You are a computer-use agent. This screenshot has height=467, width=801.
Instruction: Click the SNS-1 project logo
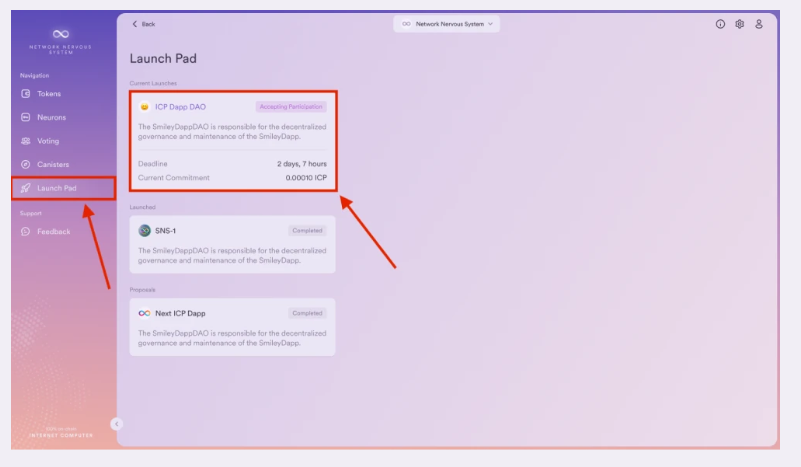pos(145,230)
